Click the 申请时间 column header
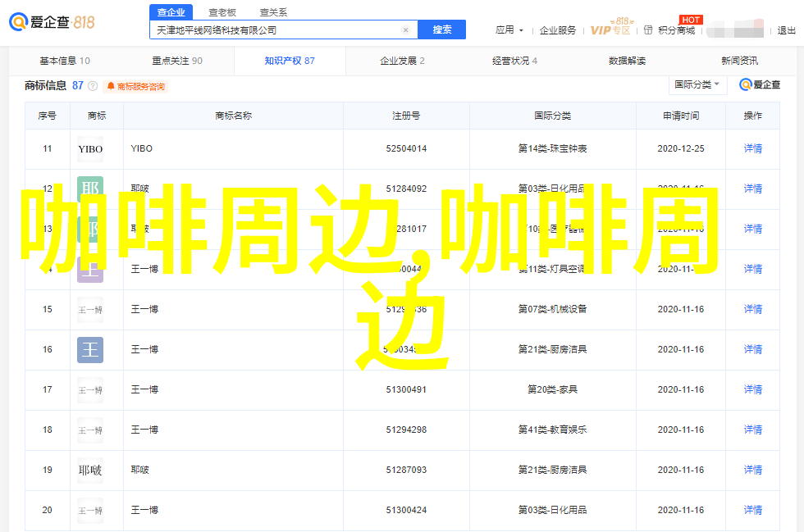This screenshot has width=804, height=532. pyautogui.click(x=681, y=116)
